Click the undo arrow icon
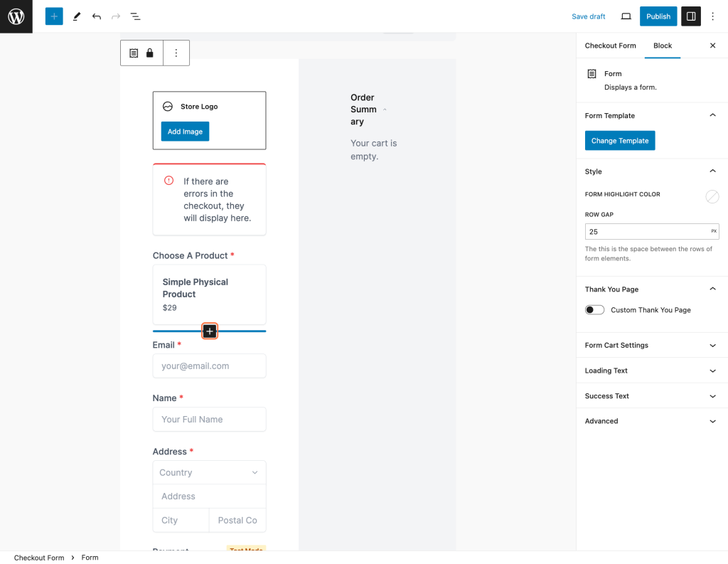This screenshot has height=564, width=728. point(97,16)
